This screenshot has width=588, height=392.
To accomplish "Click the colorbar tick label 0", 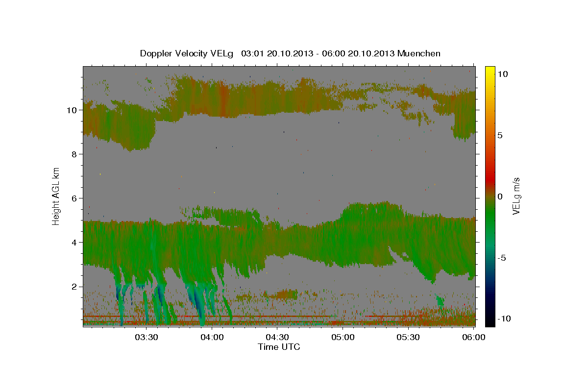I will point(500,196).
